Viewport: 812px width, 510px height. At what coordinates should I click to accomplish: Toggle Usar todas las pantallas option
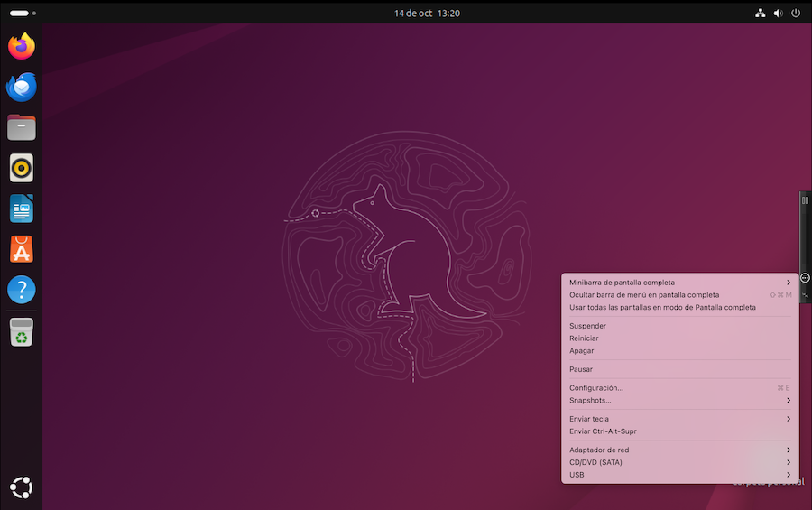pos(662,308)
